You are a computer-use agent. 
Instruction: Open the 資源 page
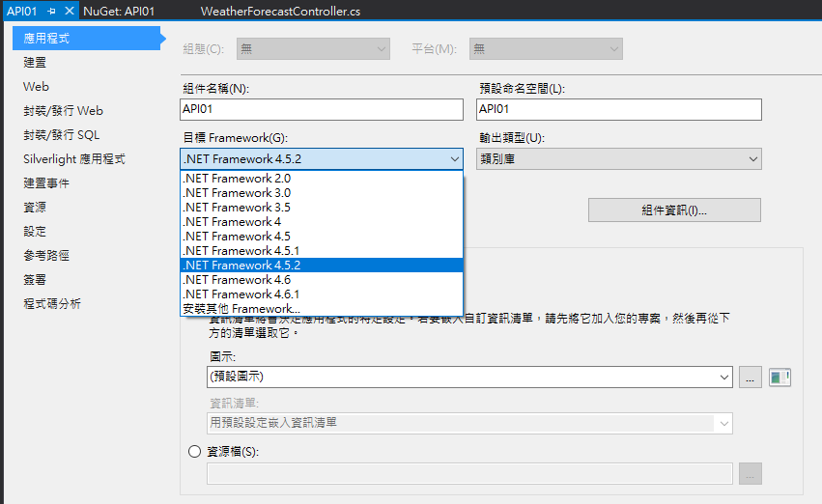click(x=35, y=207)
